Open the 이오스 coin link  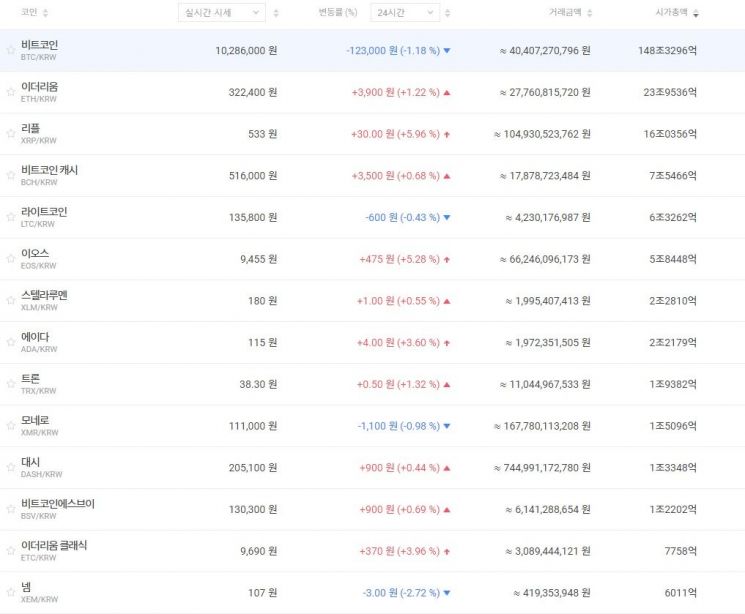(x=35, y=254)
